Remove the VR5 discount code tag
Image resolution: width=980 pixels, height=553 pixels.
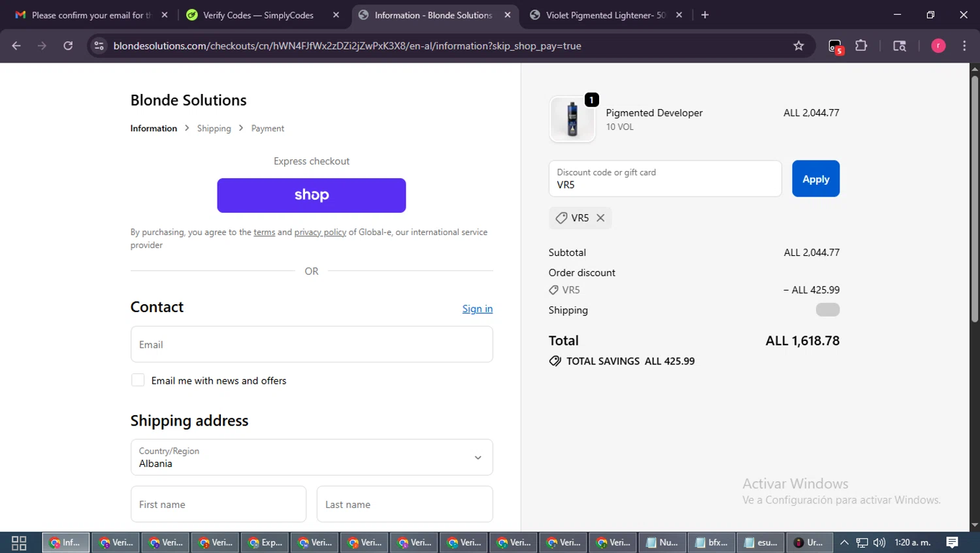pyautogui.click(x=600, y=218)
